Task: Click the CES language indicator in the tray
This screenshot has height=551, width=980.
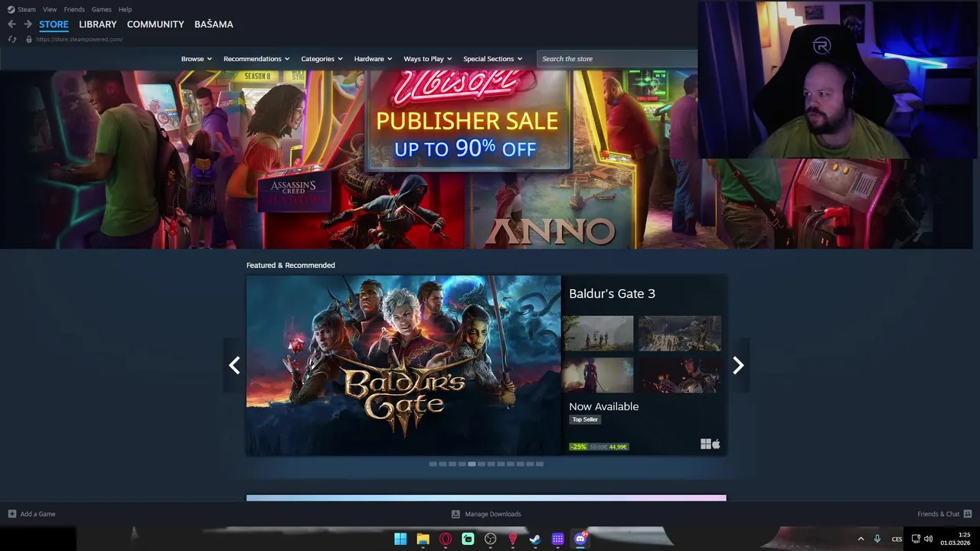Action: click(897, 540)
